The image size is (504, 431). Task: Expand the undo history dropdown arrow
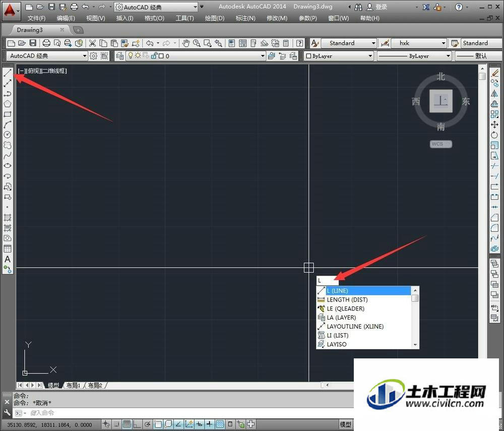158,43
